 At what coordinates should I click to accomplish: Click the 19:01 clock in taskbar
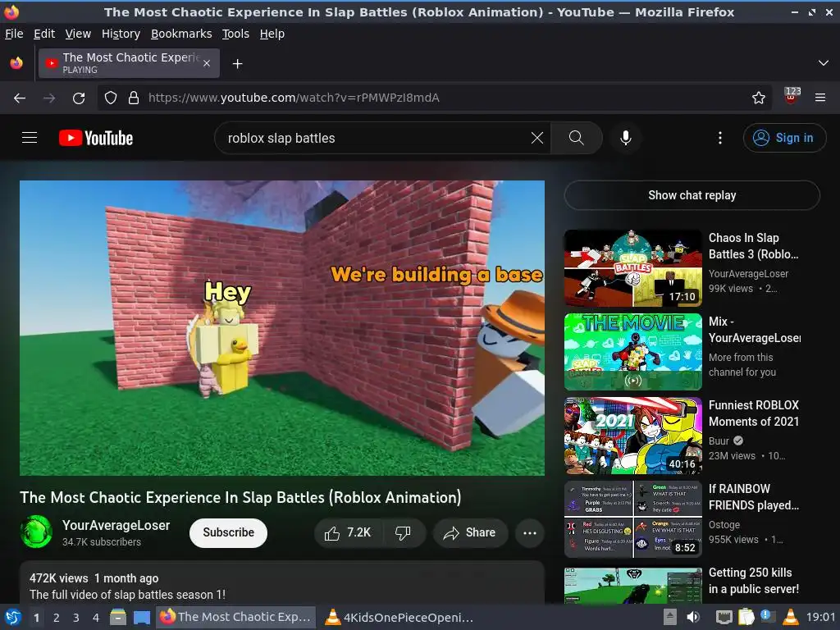820,617
